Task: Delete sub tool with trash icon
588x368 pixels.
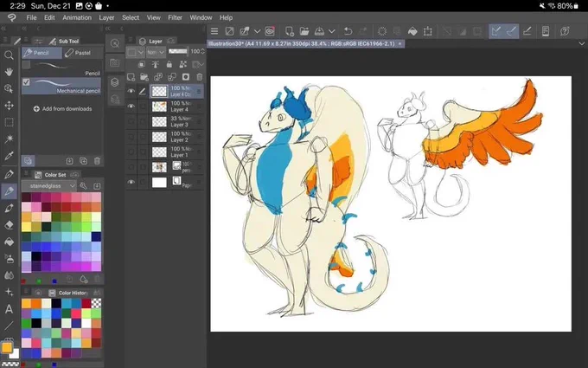Action: point(97,161)
